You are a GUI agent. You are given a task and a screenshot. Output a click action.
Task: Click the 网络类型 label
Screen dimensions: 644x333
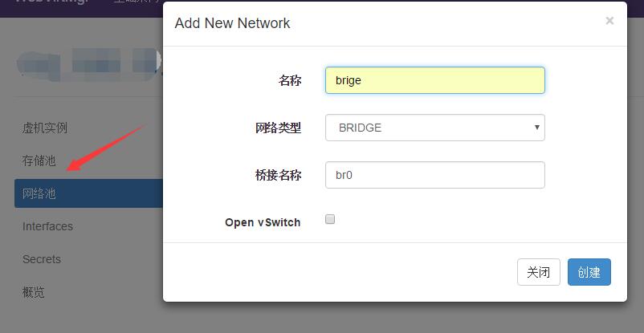point(278,128)
